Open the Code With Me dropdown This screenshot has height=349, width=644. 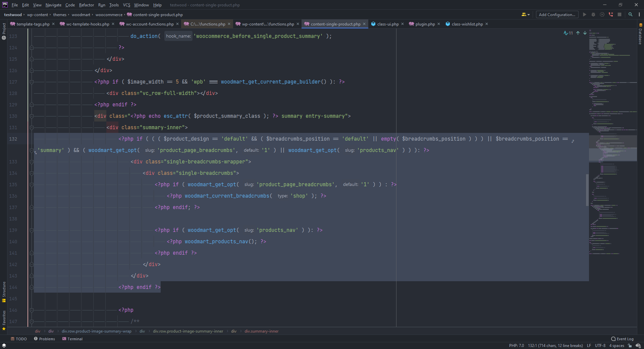[x=525, y=14]
